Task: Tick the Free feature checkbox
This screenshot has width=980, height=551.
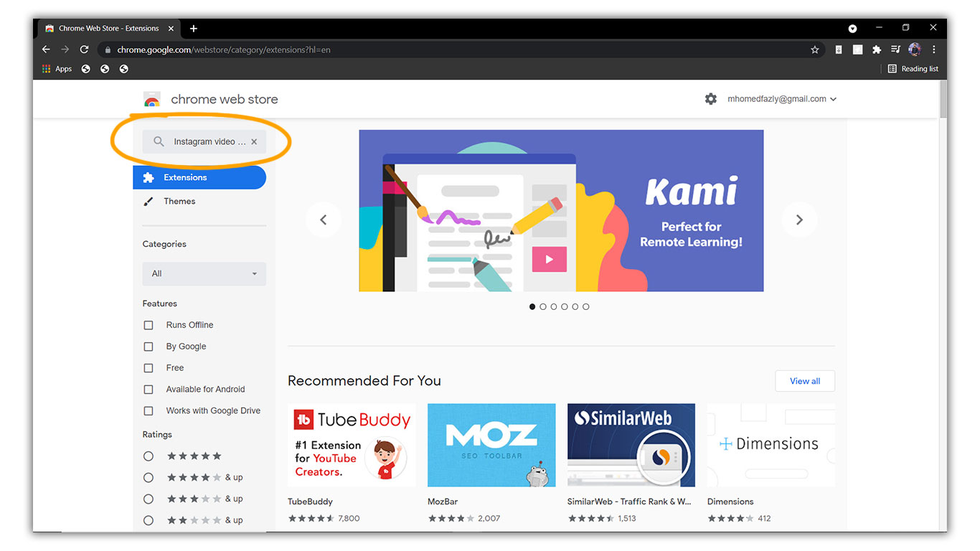Action: tap(149, 368)
